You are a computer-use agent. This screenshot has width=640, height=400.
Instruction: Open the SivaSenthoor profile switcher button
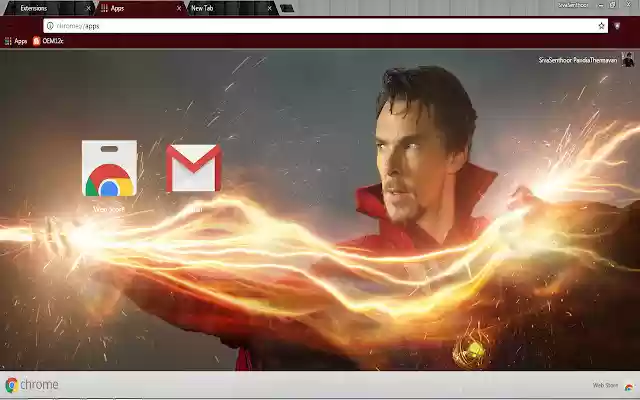[573, 5]
